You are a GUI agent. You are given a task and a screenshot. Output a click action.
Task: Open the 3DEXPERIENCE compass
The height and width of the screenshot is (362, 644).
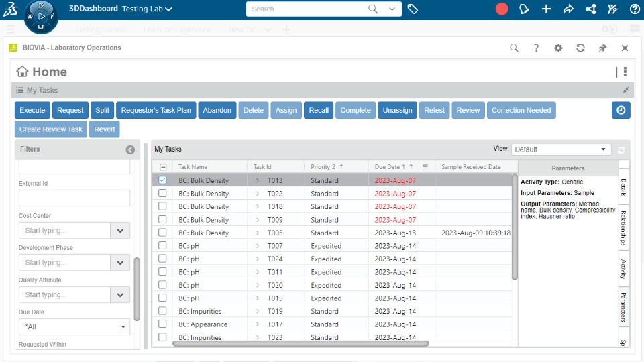click(41, 17)
